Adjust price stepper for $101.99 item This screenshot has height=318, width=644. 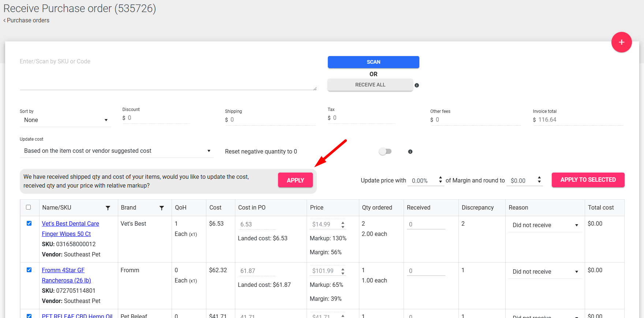343,271
